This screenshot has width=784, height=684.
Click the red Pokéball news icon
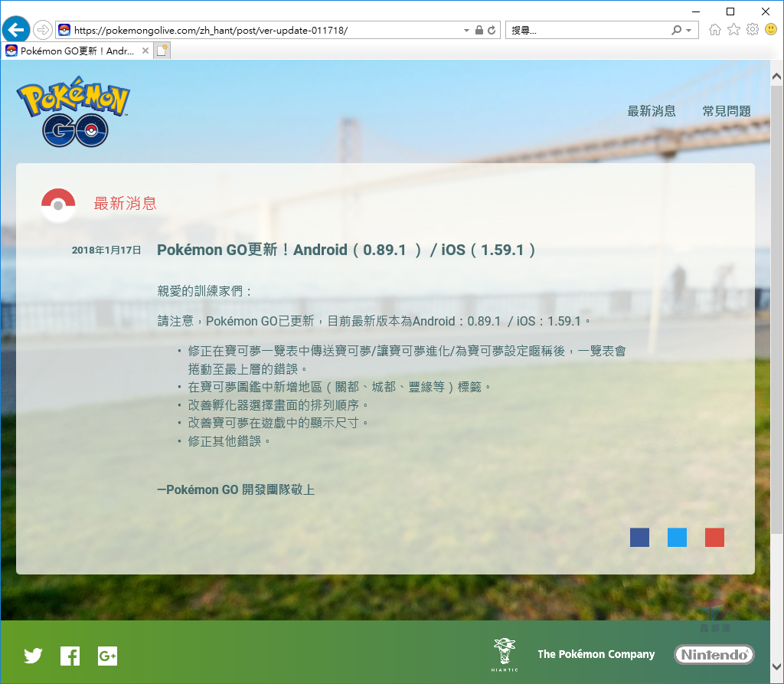(x=58, y=205)
